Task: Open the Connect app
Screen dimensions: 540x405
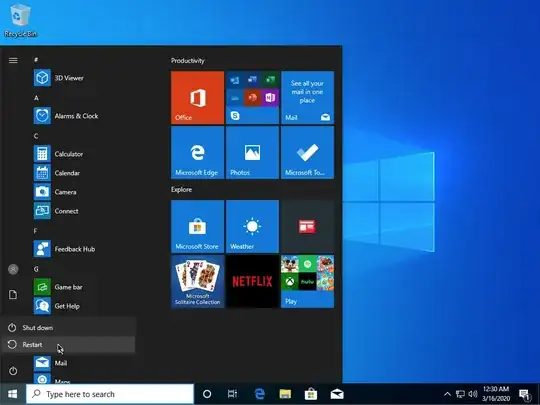Action: point(84,211)
